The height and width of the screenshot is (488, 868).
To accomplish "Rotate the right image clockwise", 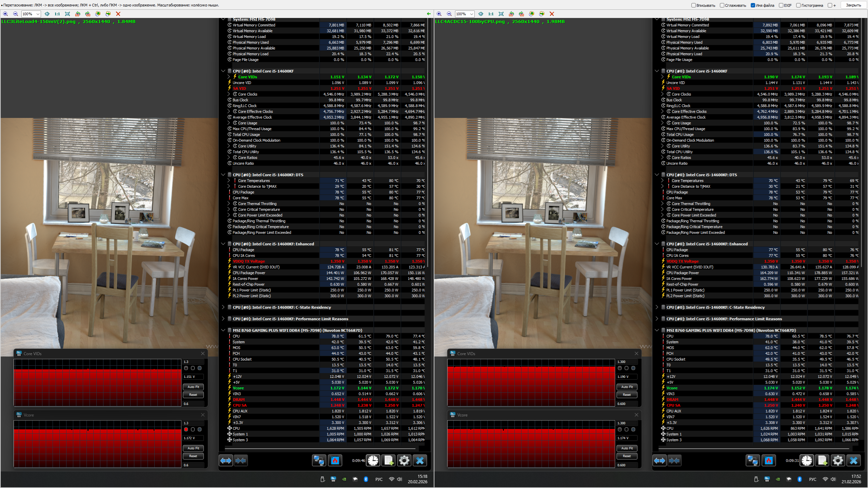I will point(521,14).
